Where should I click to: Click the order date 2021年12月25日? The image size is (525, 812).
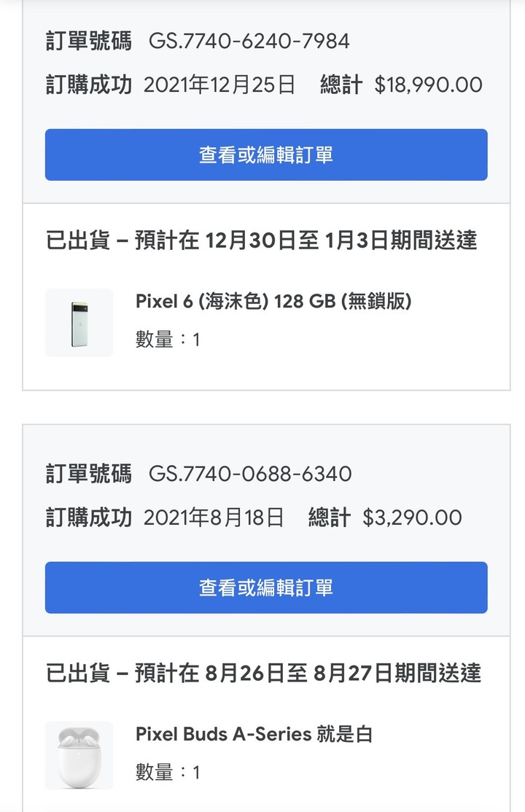219,85
